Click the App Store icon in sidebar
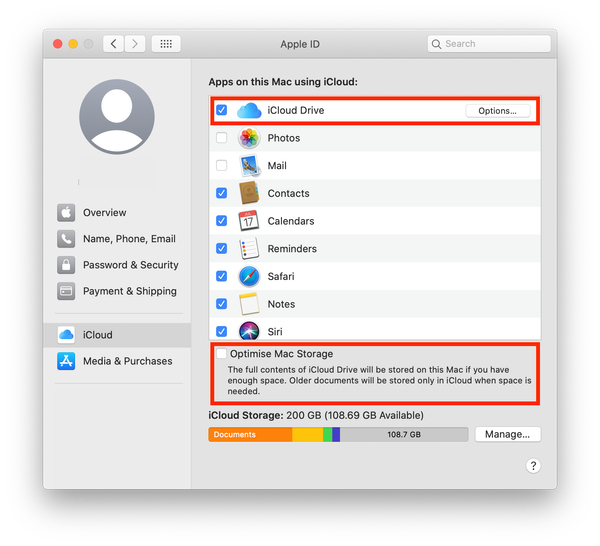600x546 pixels. point(66,361)
